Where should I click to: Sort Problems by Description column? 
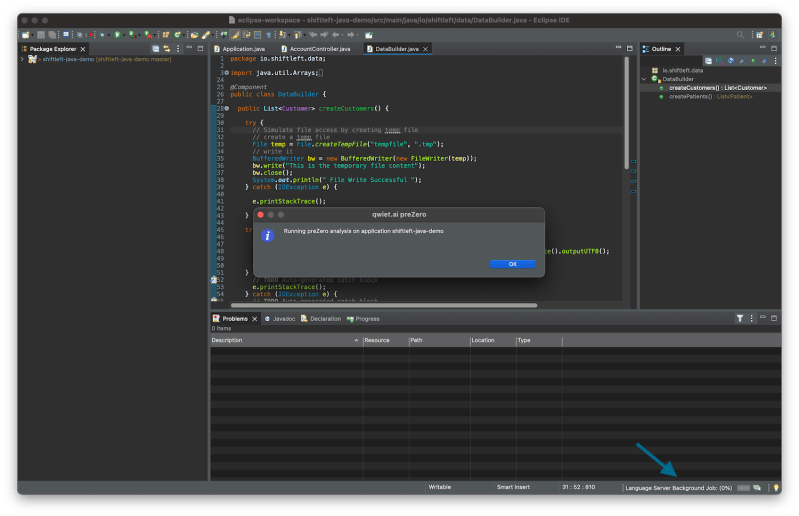pos(286,340)
